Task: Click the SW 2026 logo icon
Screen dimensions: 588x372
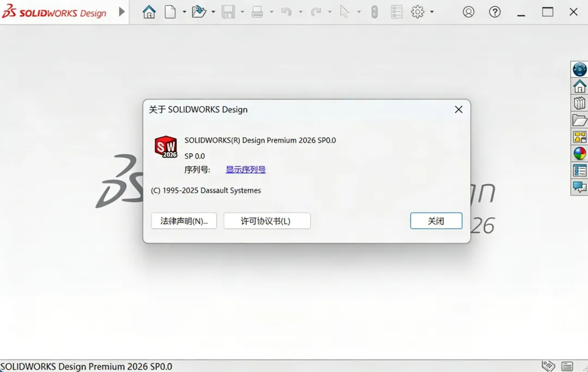Action: coord(166,147)
